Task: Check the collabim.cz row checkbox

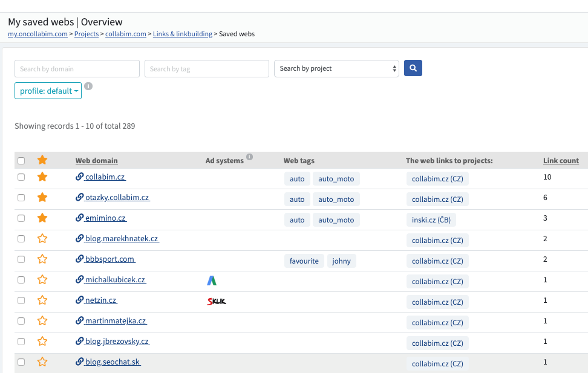Action: click(21, 177)
